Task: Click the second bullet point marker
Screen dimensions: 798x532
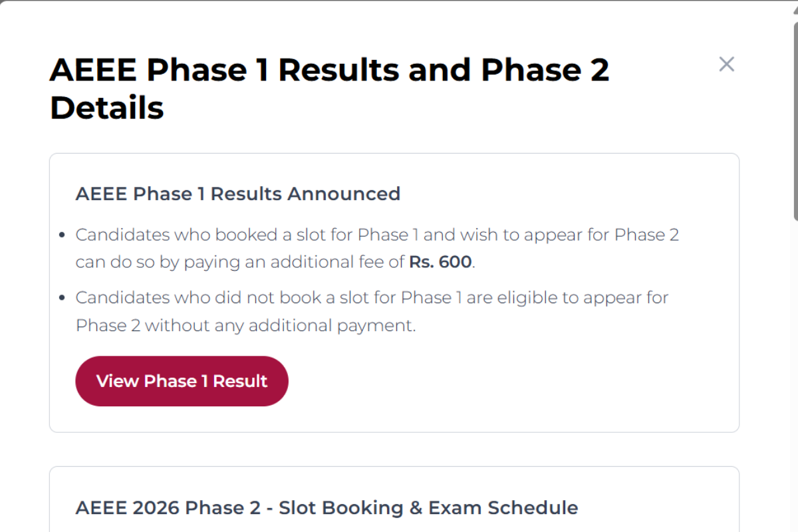Action: click(62, 296)
